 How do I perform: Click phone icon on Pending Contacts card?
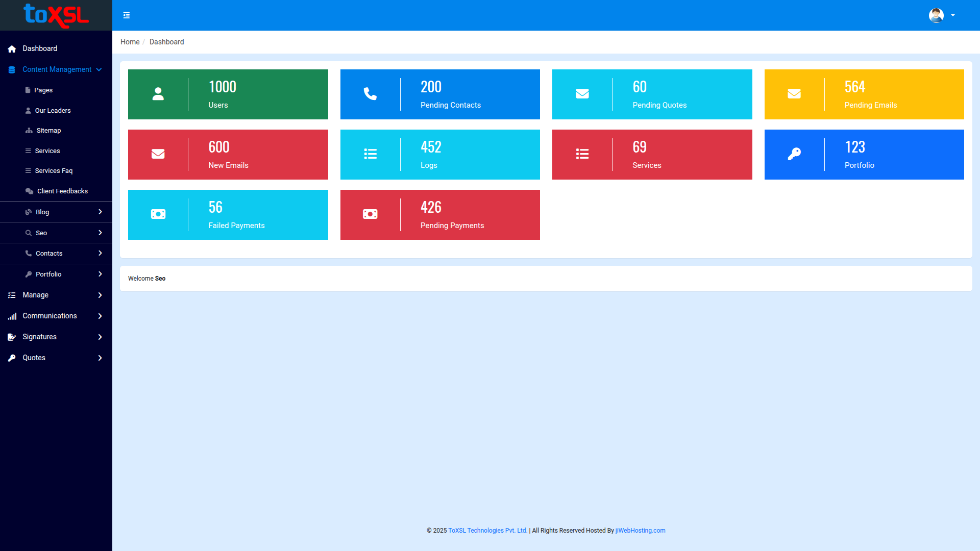[370, 94]
